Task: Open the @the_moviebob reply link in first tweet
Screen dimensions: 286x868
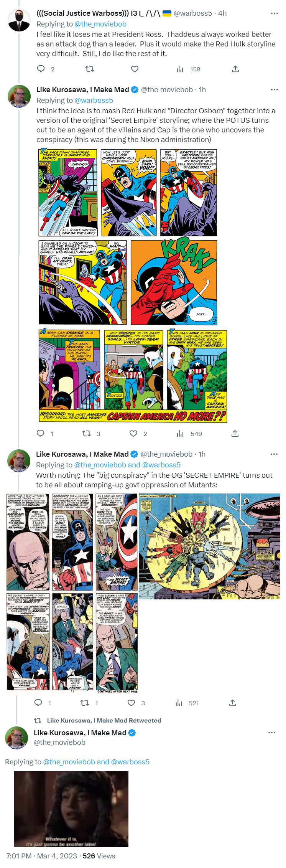Action: [x=100, y=24]
